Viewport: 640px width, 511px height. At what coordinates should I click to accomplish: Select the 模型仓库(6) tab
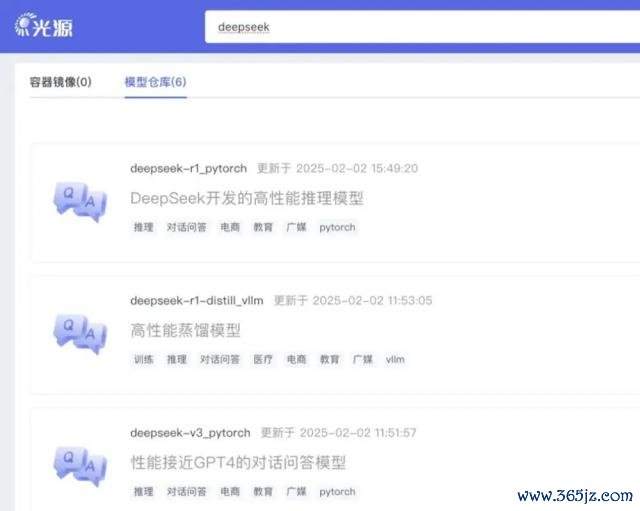pos(156,82)
